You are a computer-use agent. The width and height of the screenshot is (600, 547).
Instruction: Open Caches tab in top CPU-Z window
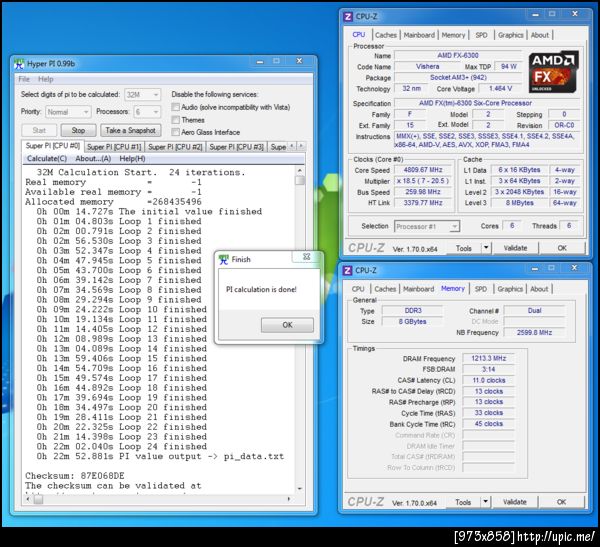(x=386, y=35)
